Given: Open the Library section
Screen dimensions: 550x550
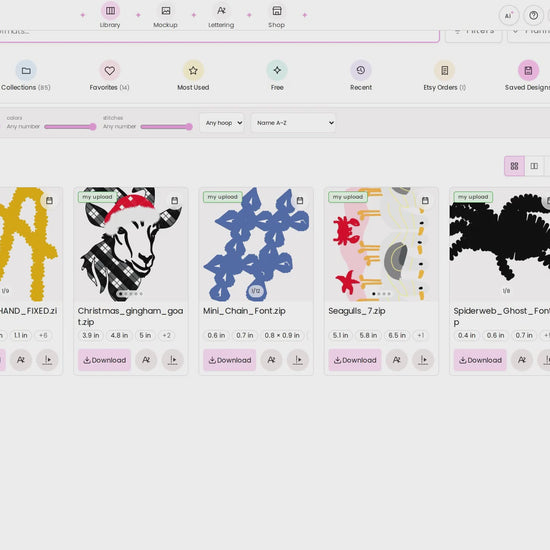Looking at the screenshot, I should [110, 15].
